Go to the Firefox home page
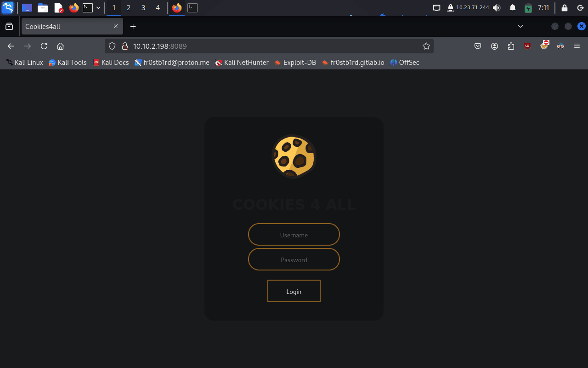The image size is (588, 368). pos(60,46)
